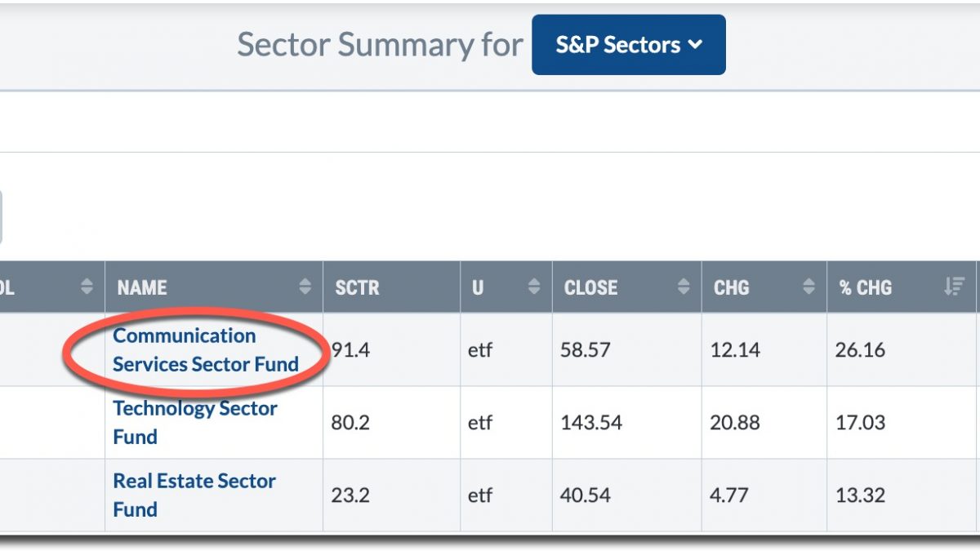Screen dimensions: 980x551
Task: Sort by NAME column arrows icon
Action: [x=305, y=287]
